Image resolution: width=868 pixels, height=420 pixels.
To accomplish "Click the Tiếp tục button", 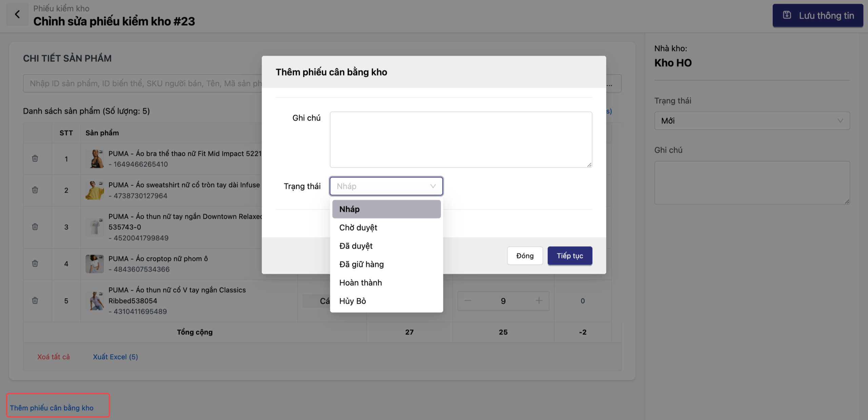I will tap(570, 256).
